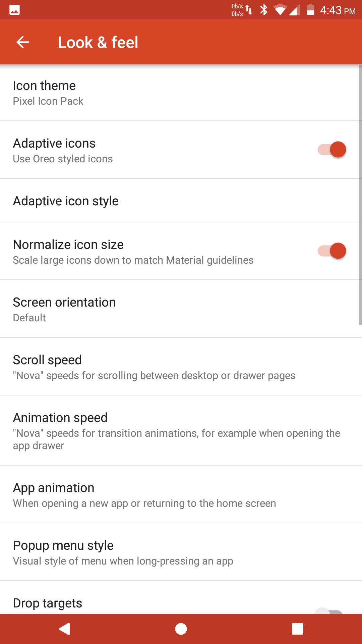362x644 pixels.
Task: Tap the 4:43 PM clock
Action: 338,10
